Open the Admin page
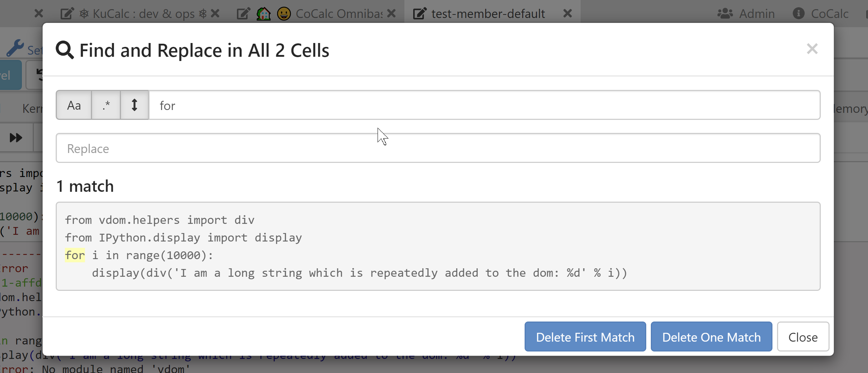Screen dimensions: 868x373 point(746,14)
